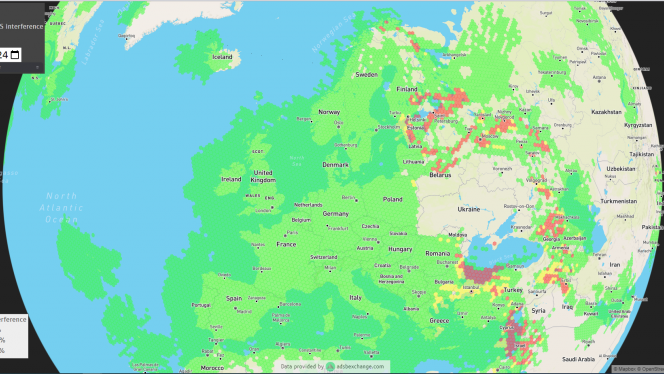Screen dimensions: 664x374
Task: Click the Moscow city marker
Action: click(x=480, y=139)
